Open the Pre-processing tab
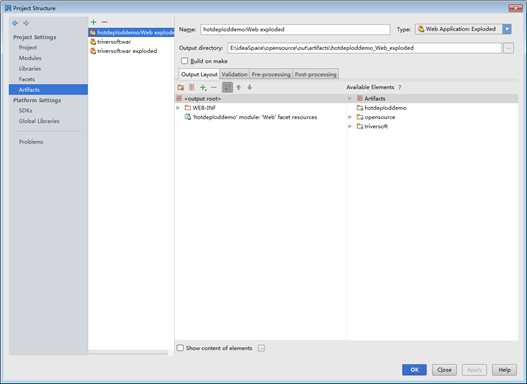527x384 pixels. click(x=271, y=74)
